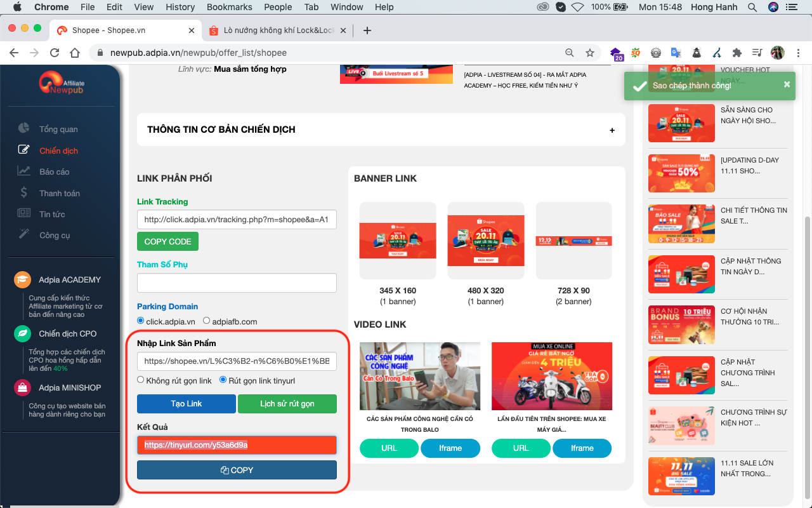Open the People menu

(278, 7)
